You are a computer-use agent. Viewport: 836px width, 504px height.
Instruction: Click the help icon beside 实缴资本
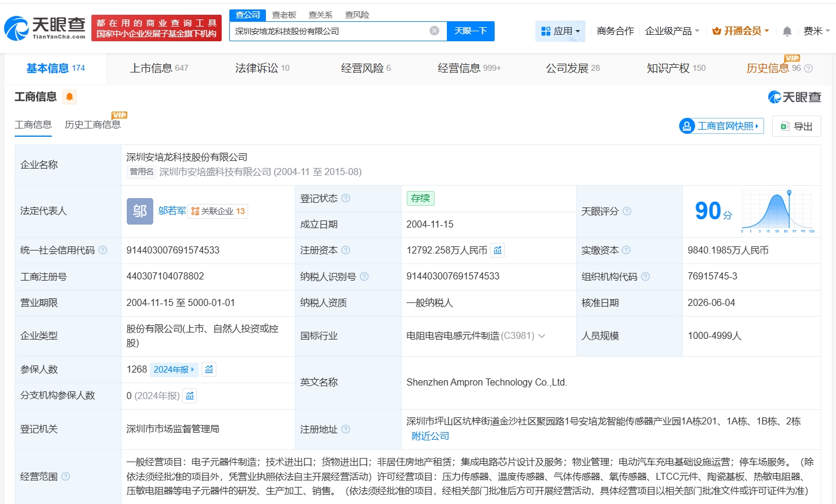point(627,250)
